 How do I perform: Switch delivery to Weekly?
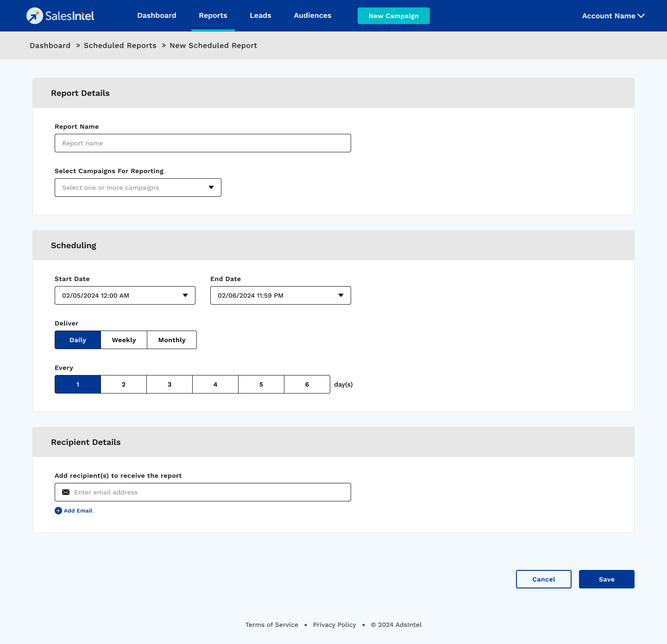(124, 340)
